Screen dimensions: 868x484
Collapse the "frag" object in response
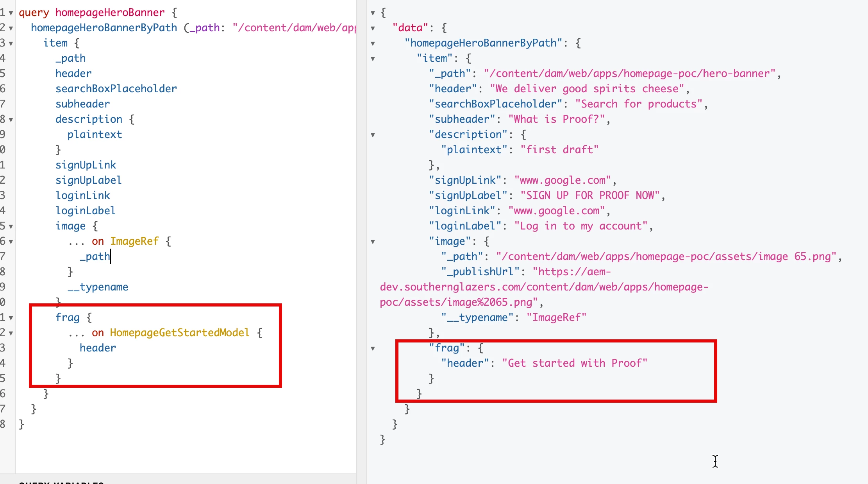pyautogui.click(x=373, y=348)
